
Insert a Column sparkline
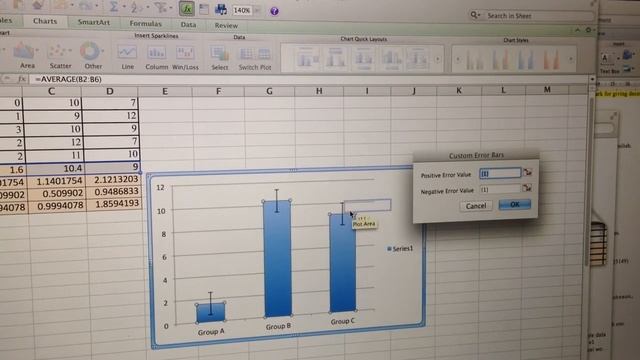pos(156,53)
